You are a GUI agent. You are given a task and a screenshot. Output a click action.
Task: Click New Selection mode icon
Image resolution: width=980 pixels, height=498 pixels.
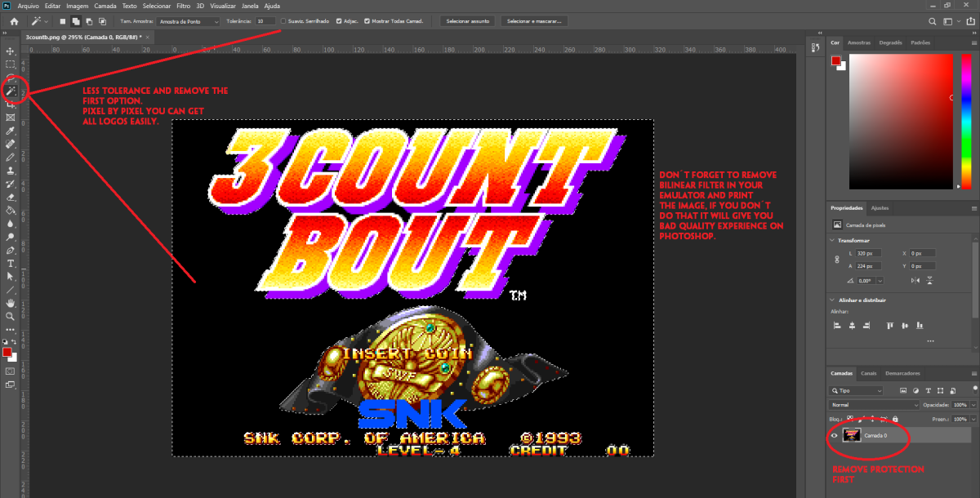(x=63, y=21)
